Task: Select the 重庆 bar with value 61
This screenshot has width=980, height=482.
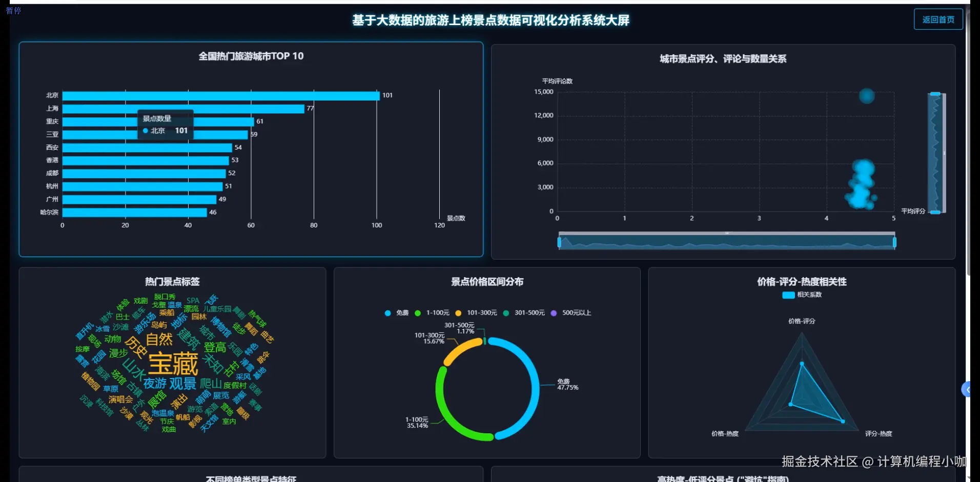Action: click(x=158, y=121)
